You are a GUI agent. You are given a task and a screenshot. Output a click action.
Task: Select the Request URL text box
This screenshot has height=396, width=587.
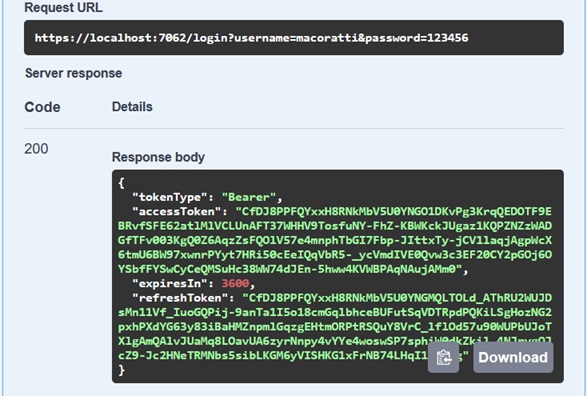[294, 37]
